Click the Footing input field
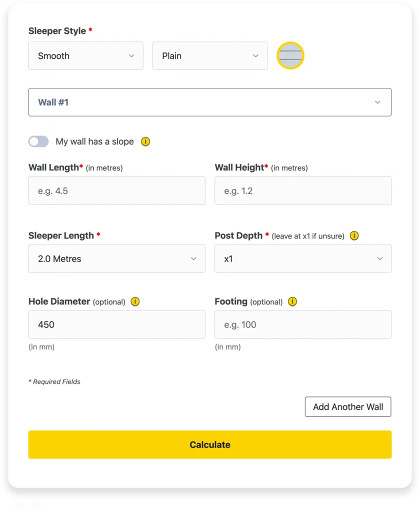Screen dimensions: 420x512 [303, 324]
